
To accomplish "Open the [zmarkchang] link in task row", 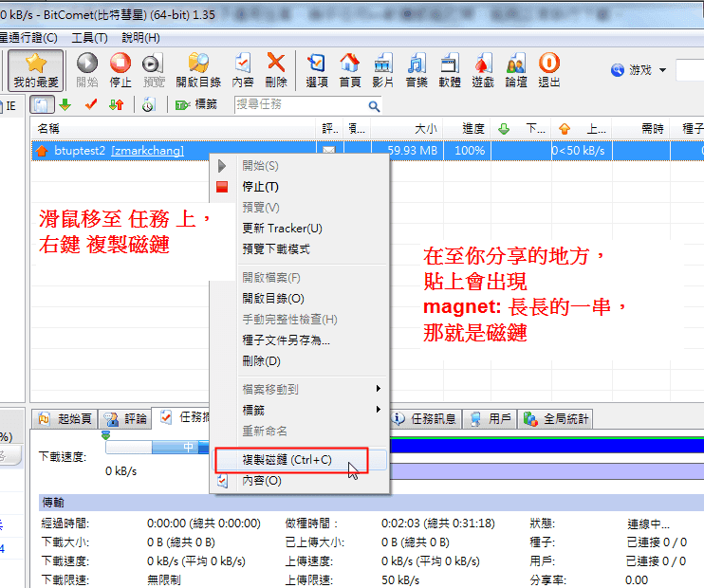I will (x=148, y=151).
